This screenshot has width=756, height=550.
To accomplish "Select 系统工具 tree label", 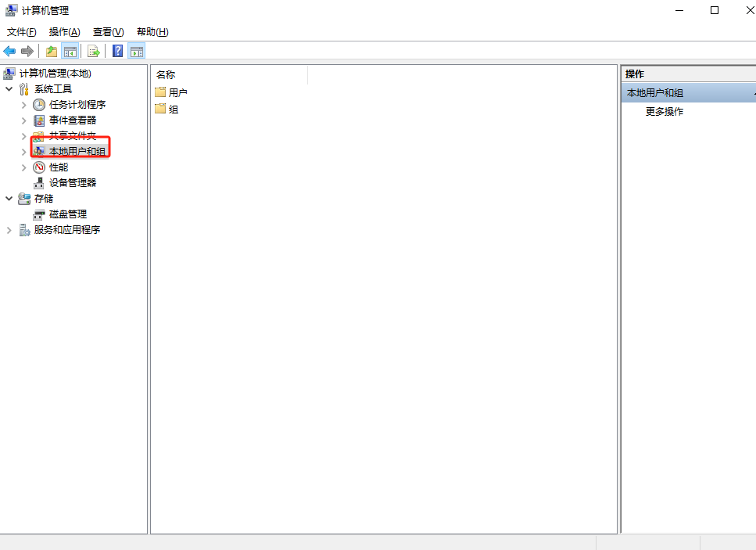I will (x=53, y=89).
